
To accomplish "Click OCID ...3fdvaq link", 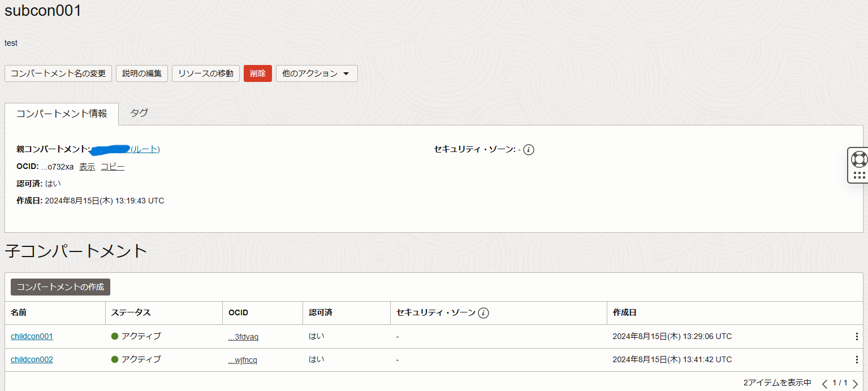I will point(243,337).
